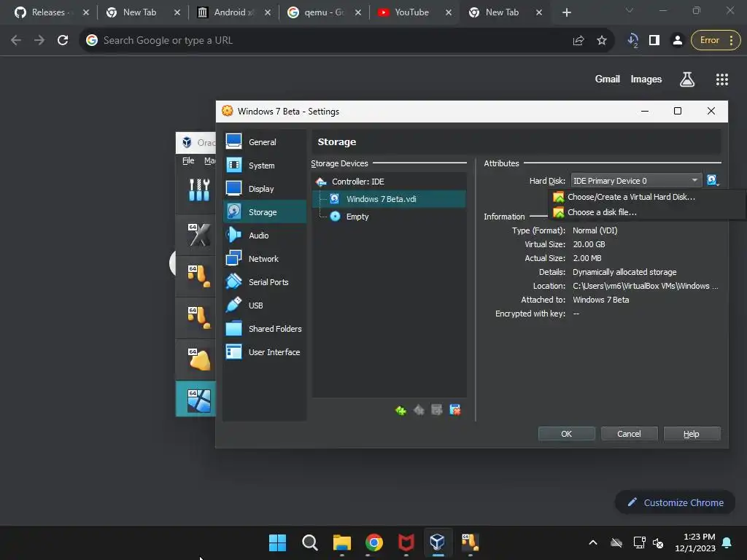Open the taskbar clock and date
This screenshot has height=560, width=747.
(x=695, y=542)
